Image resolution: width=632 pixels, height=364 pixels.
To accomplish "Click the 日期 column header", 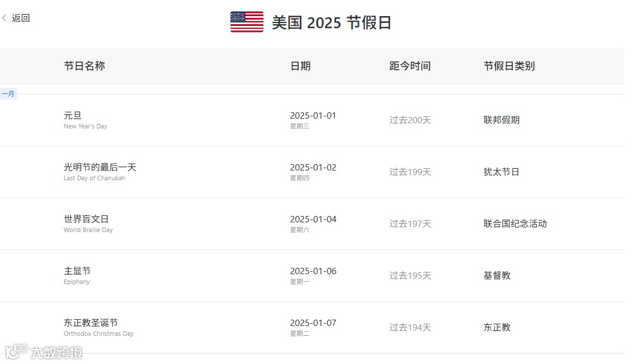I will pyautogui.click(x=300, y=66).
